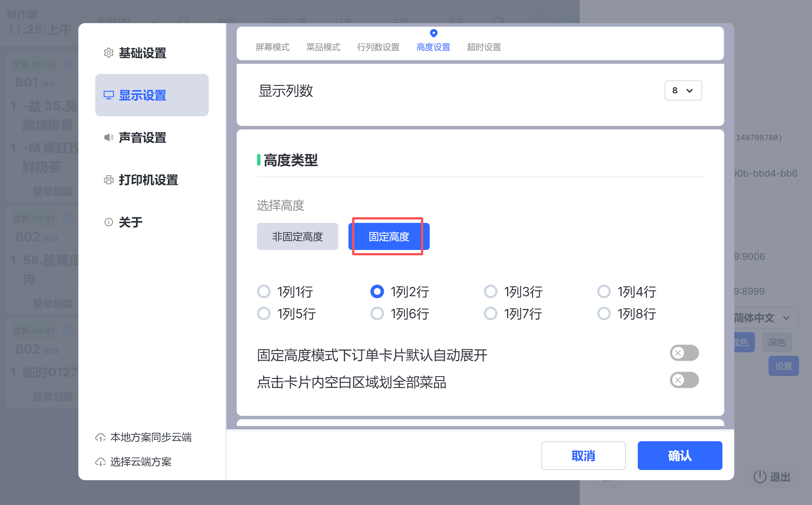Select the 非固定高度 option
This screenshot has height=505, width=812.
coord(297,236)
